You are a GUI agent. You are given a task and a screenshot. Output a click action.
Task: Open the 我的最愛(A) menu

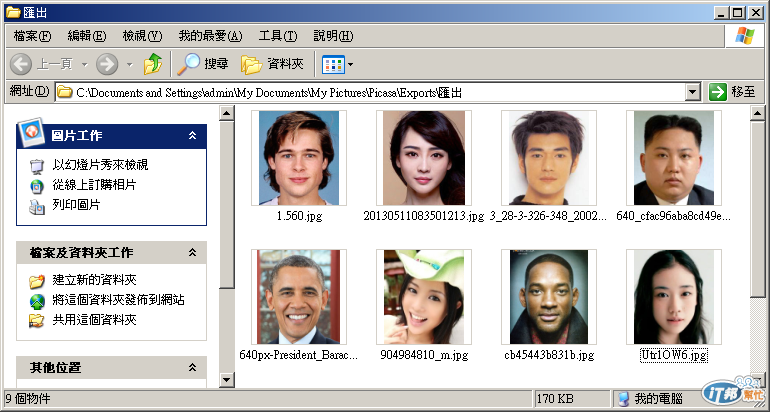pos(210,36)
